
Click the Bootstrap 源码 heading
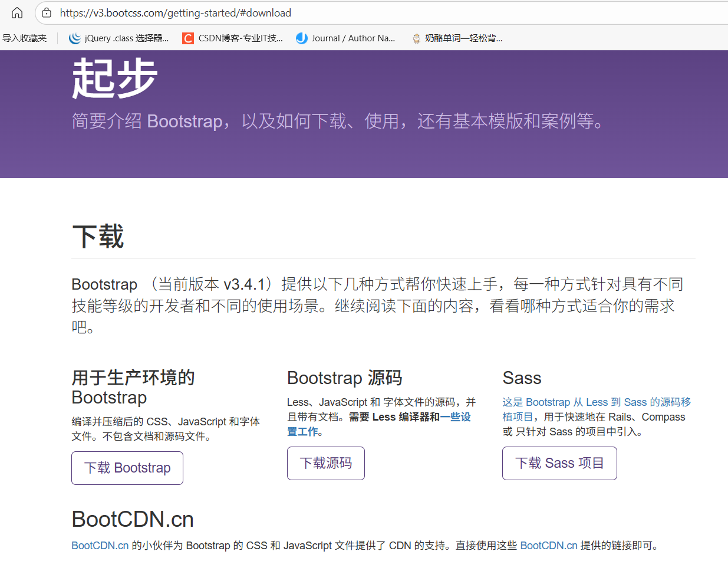click(344, 378)
